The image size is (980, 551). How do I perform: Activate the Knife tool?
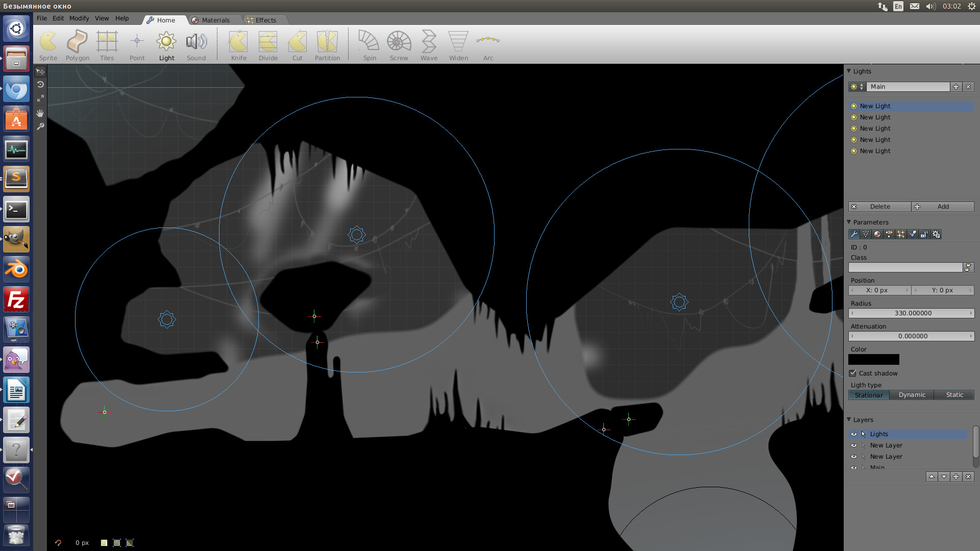pyautogui.click(x=238, y=45)
